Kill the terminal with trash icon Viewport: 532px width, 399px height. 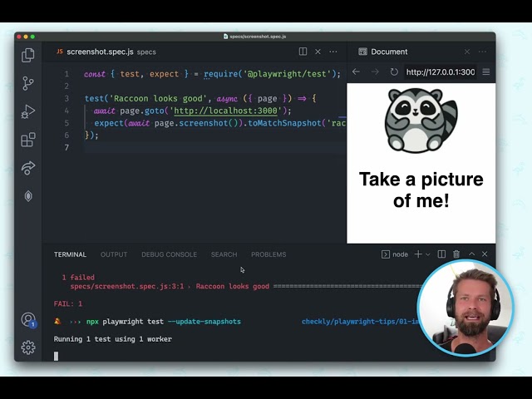456,254
